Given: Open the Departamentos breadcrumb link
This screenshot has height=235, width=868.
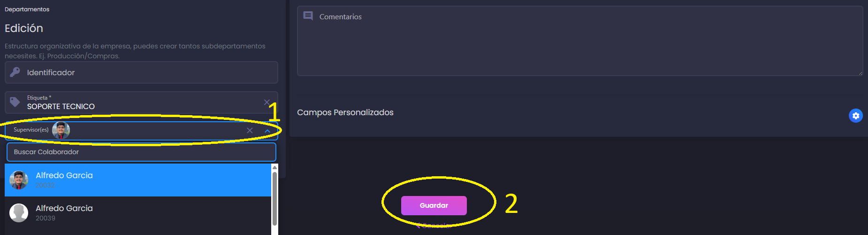Looking at the screenshot, I should [27, 9].
